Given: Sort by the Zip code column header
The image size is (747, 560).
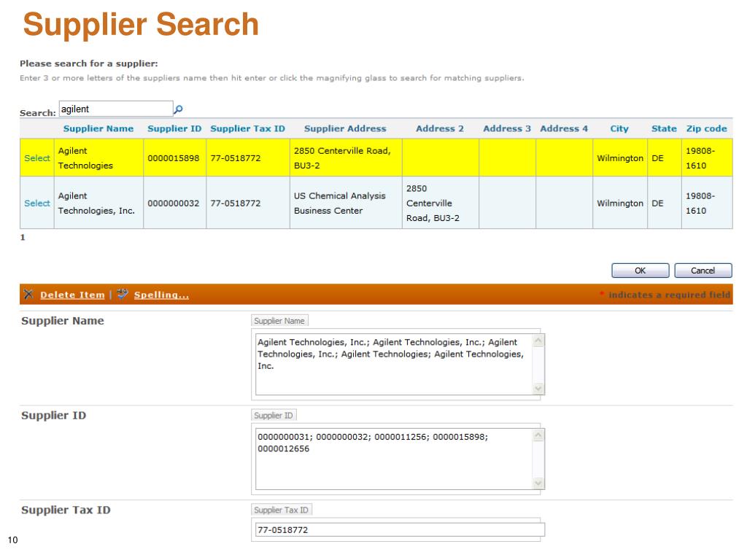Looking at the screenshot, I should click(706, 128).
